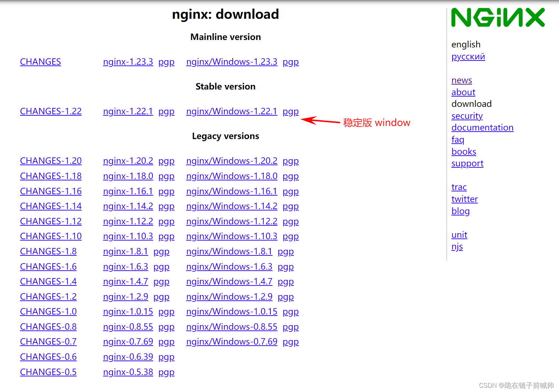The image size is (559, 392).
Task: Open CHANGES-1.4 link
Action: tap(48, 282)
